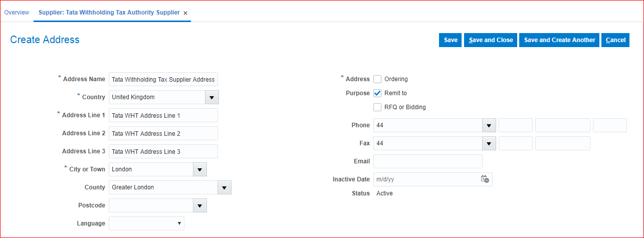This screenshot has height=238, width=644.
Task: Uncheck the Remit to checkbox
Action: [x=377, y=93]
